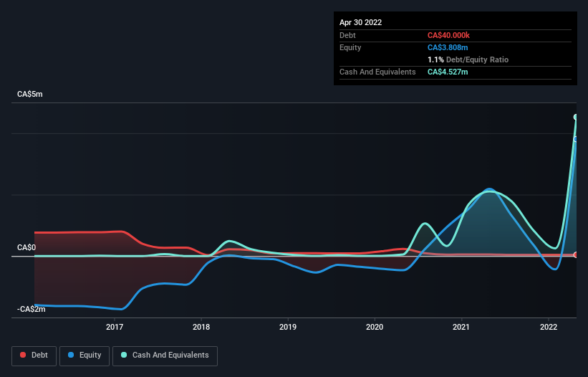This screenshot has height=377, width=588.
Task: Click the CA$0 y-axis label
Action: (26, 247)
